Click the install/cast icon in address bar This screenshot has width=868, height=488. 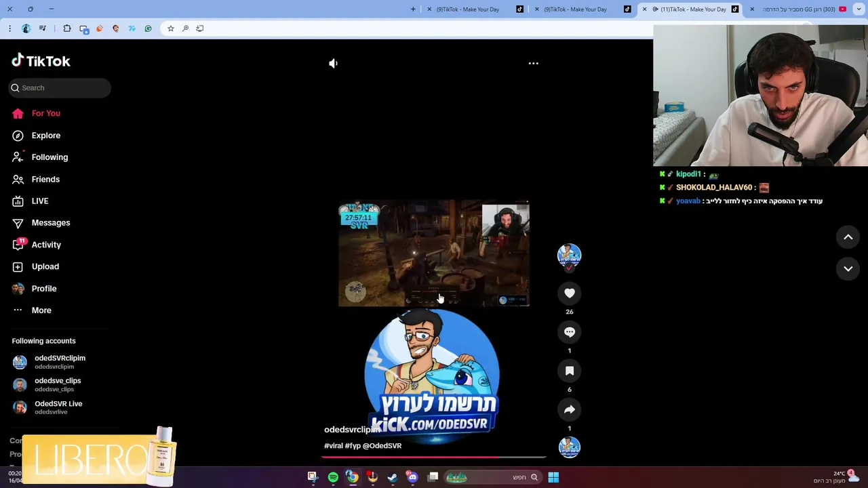pyautogui.click(x=200, y=28)
